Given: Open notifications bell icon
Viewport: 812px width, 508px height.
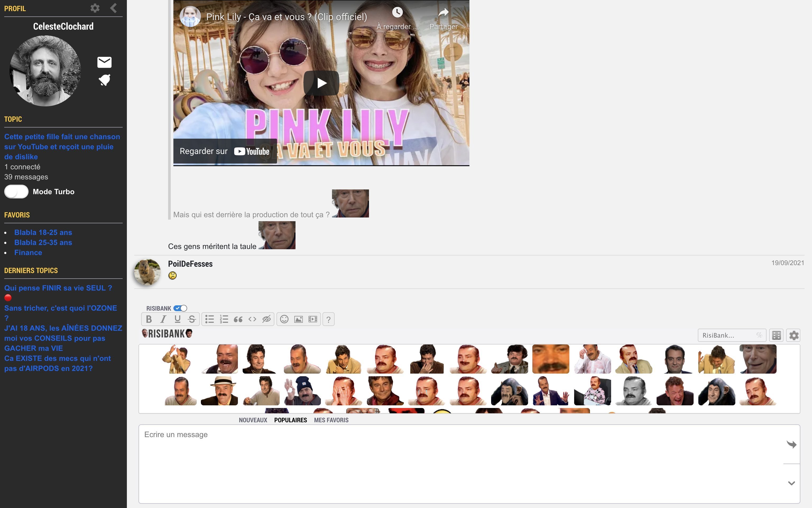Looking at the screenshot, I should [104, 80].
